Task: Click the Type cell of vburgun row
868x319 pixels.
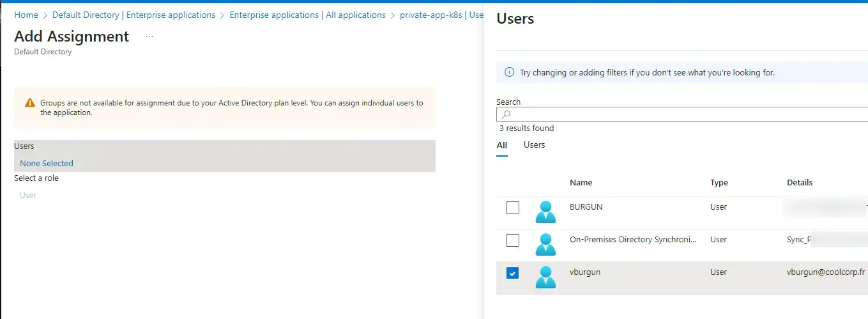Action: (719, 272)
